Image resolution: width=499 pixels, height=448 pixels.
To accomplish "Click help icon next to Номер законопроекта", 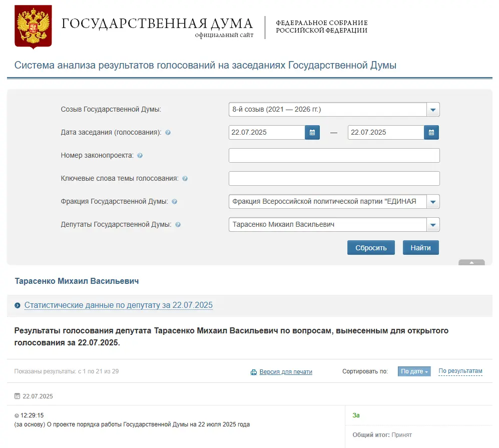I will pos(140,155).
